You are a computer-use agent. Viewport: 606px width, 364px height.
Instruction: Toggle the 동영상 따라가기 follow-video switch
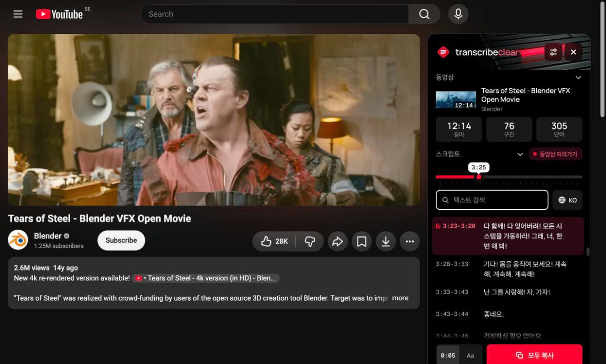click(556, 154)
